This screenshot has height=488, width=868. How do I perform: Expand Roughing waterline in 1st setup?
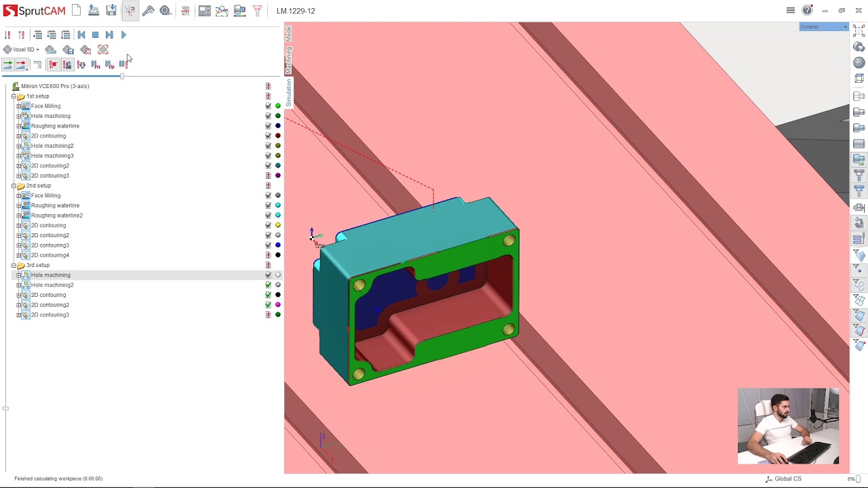(19, 126)
